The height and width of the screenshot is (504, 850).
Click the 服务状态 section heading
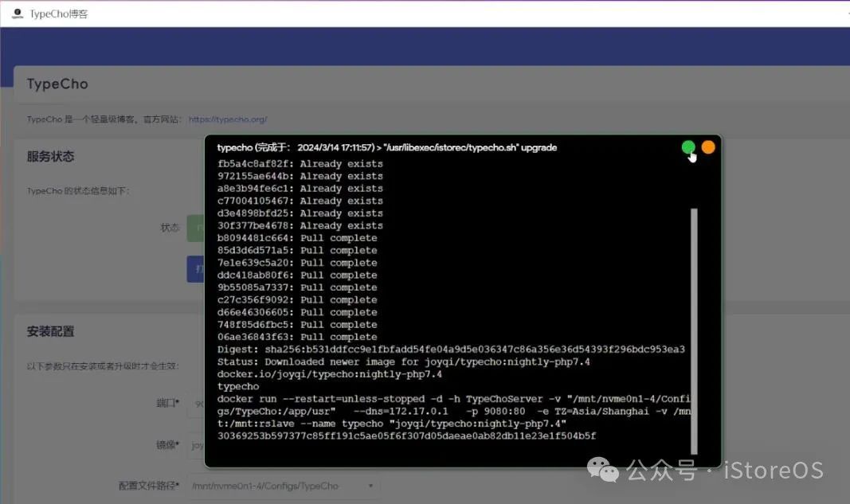click(x=50, y=157)
